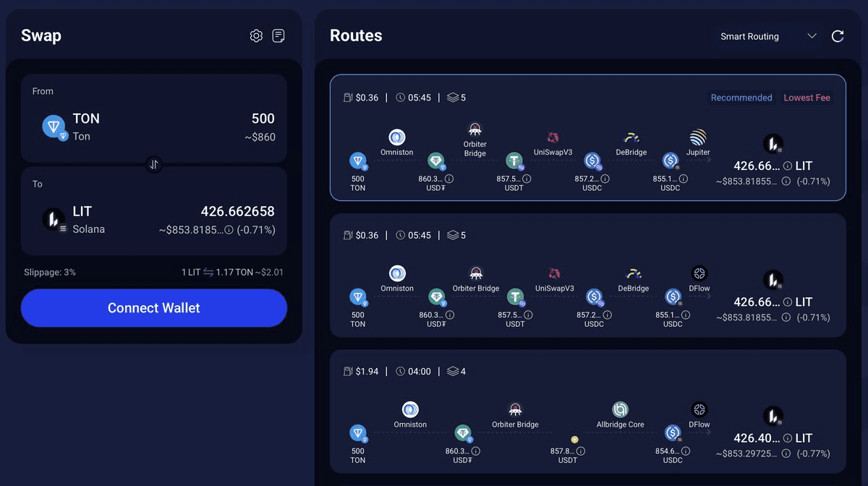The width and height of the screenshot is (868, 486).
Task: Click the LIT token icon in To section
Action: pyautogui.click(x=53, y=219)
